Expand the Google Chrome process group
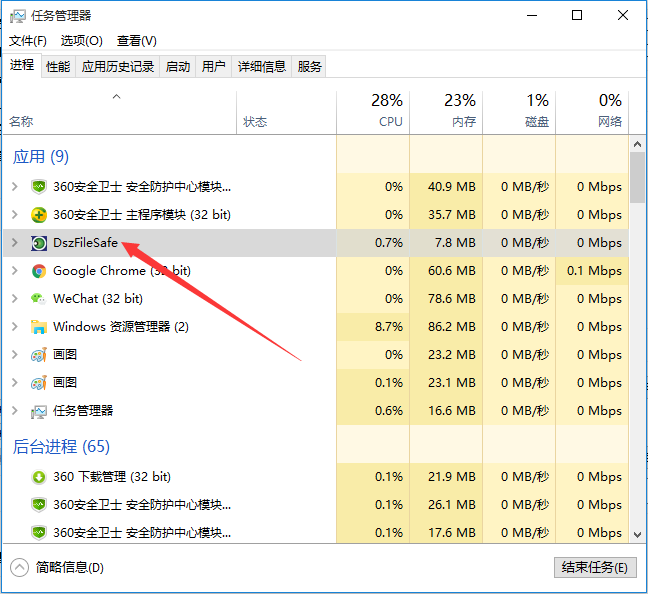The width and height of the screenshot is (648, 594). [14, 271]
